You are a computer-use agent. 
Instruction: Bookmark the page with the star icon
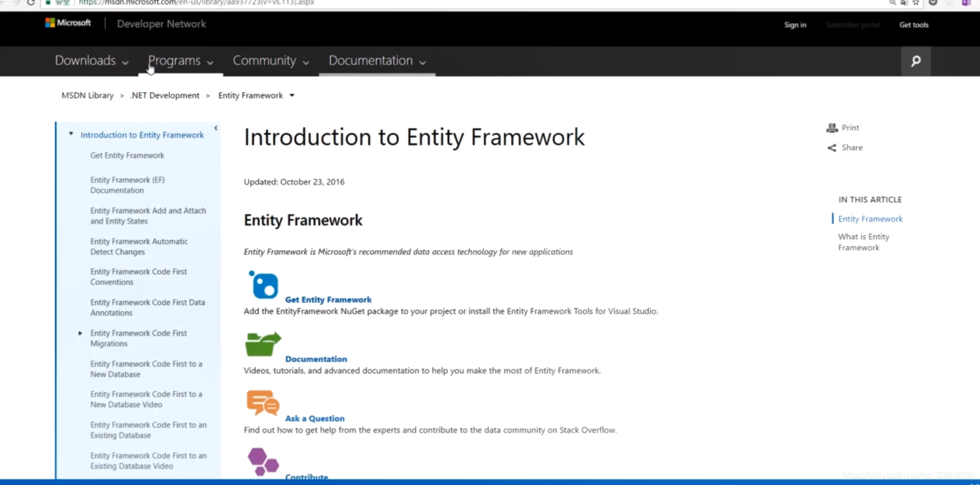click(x=916, y=3)
